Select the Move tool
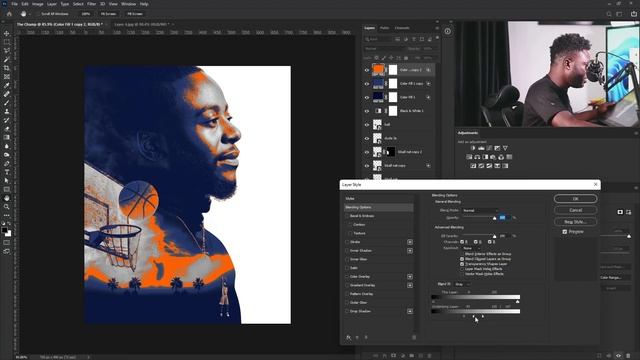The height and width of the screenshot is (360, 640). [7, 33]
